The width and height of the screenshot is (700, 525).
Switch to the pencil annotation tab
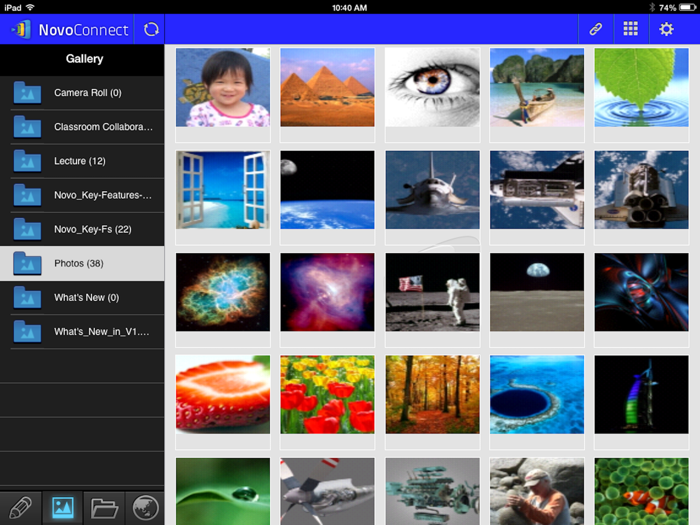pos(20,507)
